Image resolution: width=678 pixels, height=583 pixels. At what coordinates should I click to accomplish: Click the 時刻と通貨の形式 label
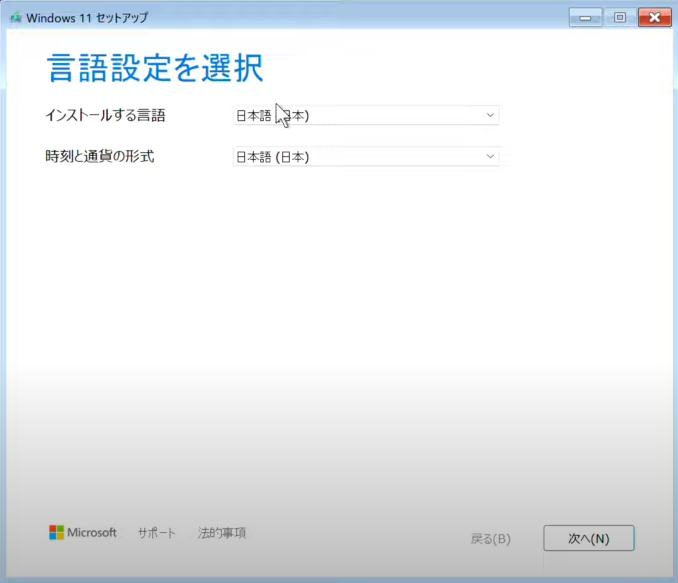click(x=100, y=156)
